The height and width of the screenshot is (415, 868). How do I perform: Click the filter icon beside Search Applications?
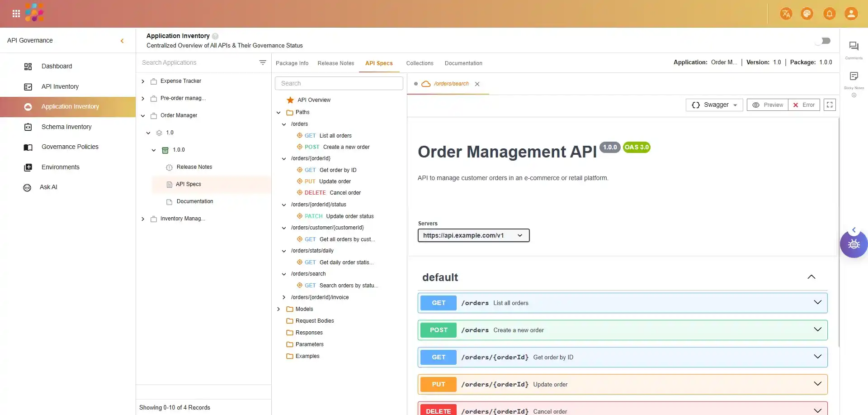263,62
